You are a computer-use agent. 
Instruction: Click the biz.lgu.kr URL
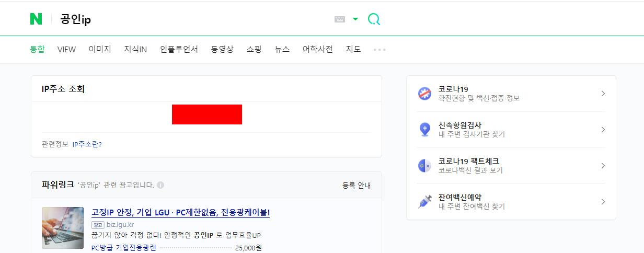click(x=120, y=224)
